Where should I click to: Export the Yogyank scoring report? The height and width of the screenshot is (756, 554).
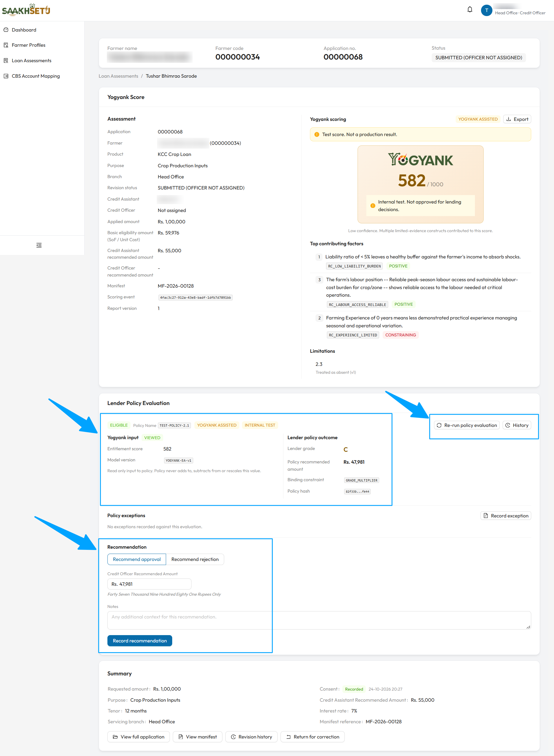click(517, 119)
